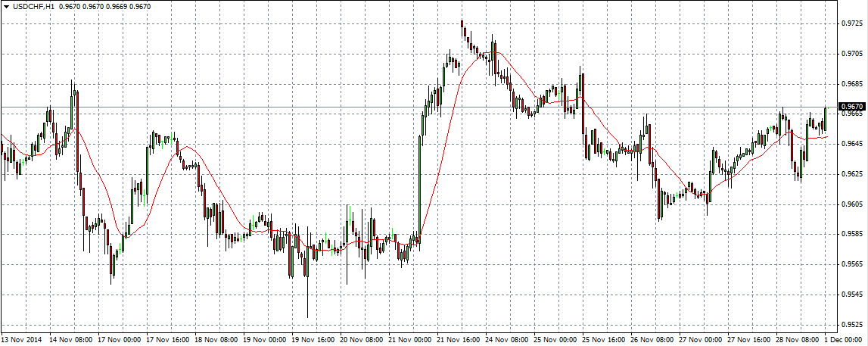Image resolution: width=868 pixels, height=346 pixels.
Task: Click the 1 Dec 00:00 time label
Action: pyautogui.click(x=846, y=340)
